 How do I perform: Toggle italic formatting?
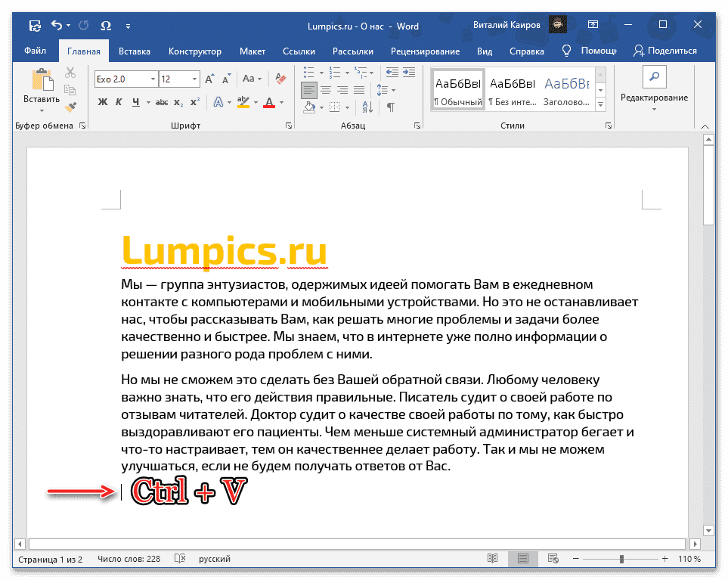[118, 101]
